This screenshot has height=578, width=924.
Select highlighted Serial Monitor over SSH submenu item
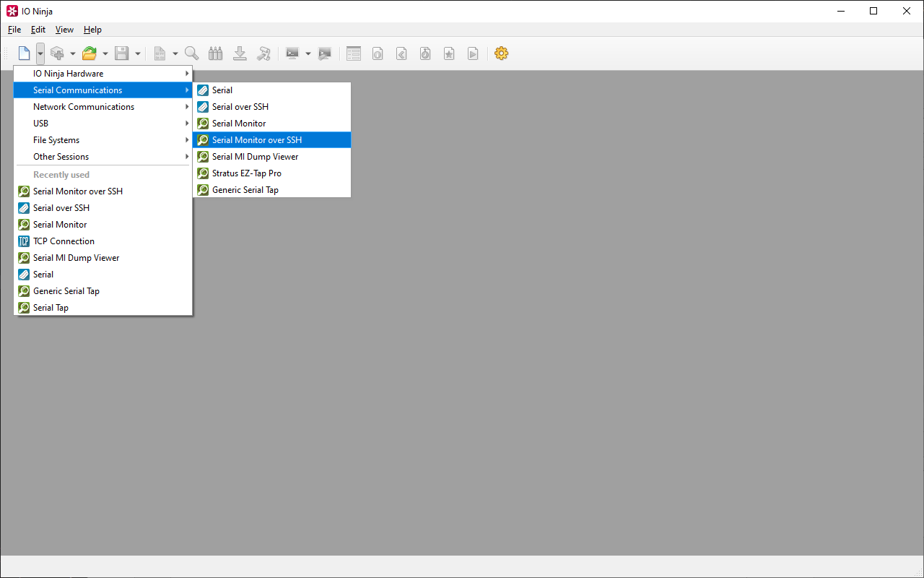pyautogui.click(x=272, y=140)
